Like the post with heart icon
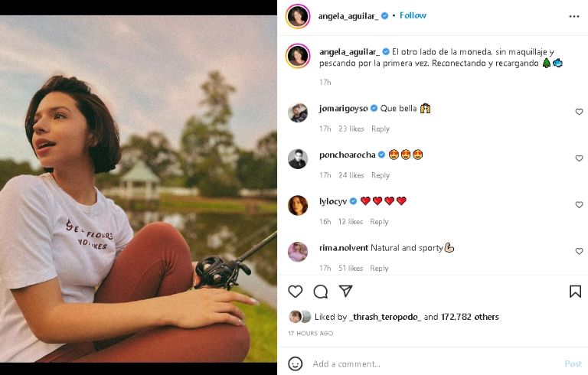This screenshot has height=375, width=588. point(296,292)
